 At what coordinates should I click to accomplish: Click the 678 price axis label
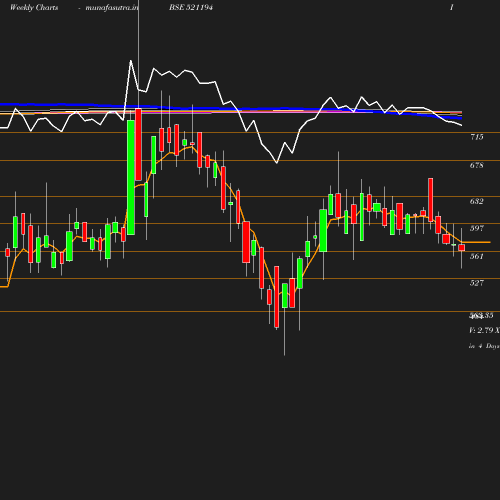[477, 165]
